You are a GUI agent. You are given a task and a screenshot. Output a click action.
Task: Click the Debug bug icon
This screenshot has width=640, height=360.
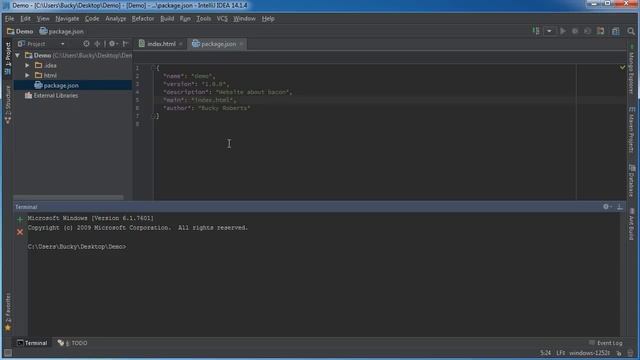575,31
